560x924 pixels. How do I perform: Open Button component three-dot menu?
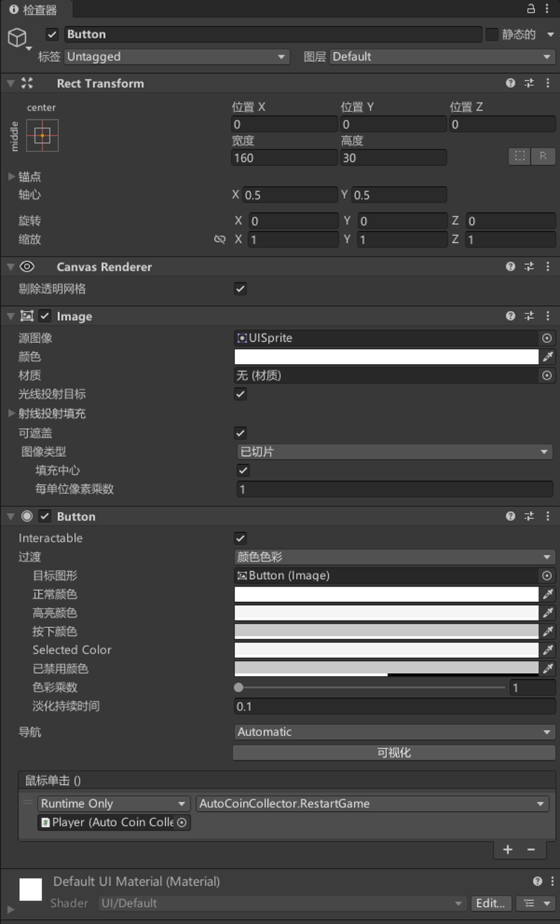[x=548, y=516]
